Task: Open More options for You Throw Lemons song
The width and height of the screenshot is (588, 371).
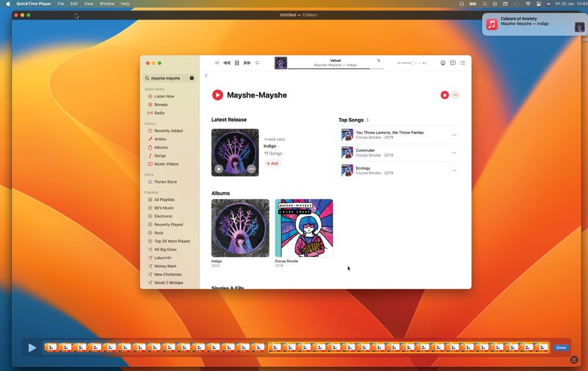Action: [x=454, y=135]
